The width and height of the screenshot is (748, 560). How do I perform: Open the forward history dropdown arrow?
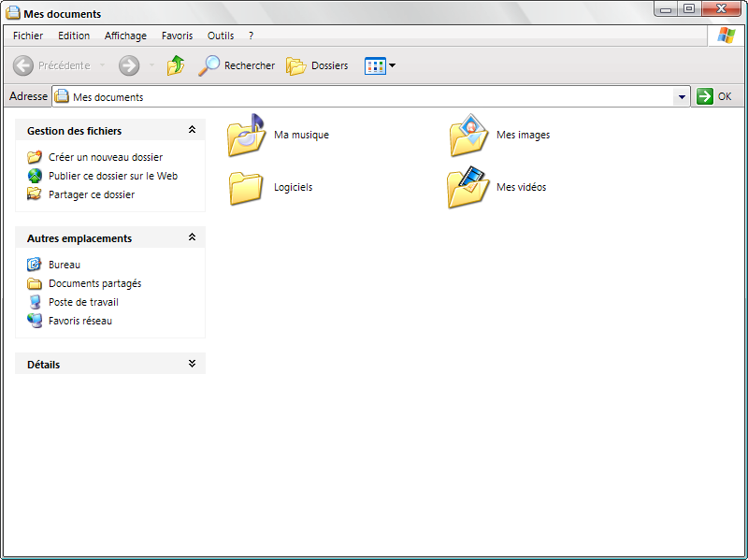[x=151, y=65]
